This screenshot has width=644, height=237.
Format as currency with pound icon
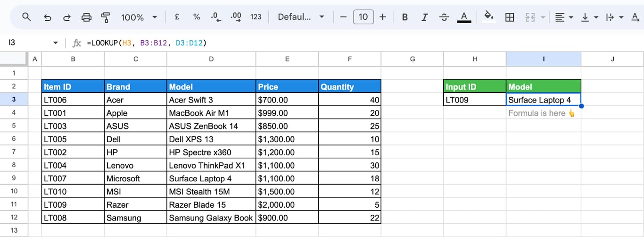[177, 17]
